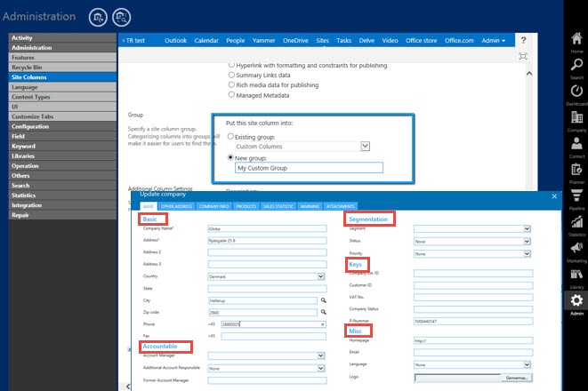Switch to the Products tab

pos(246,206)
